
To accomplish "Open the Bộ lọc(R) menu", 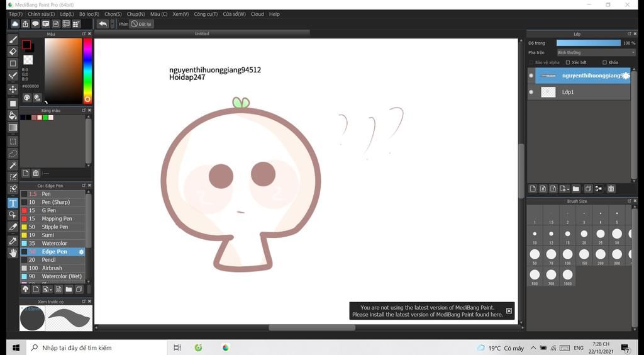I will [89, 14].
